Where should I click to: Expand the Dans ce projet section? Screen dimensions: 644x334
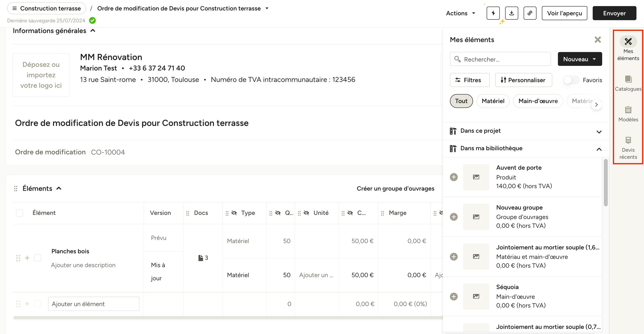[x=599, y=132]
